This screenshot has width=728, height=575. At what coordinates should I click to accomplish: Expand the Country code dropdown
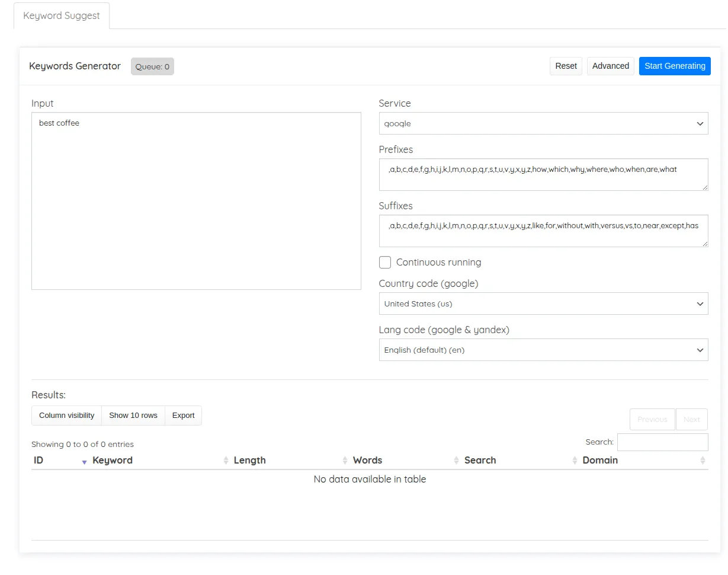pos(543,304)
